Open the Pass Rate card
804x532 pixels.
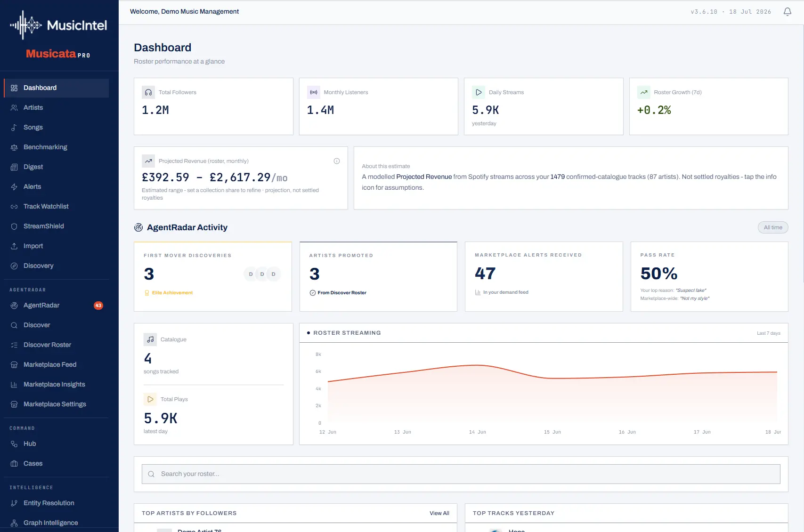coord(709,277)
